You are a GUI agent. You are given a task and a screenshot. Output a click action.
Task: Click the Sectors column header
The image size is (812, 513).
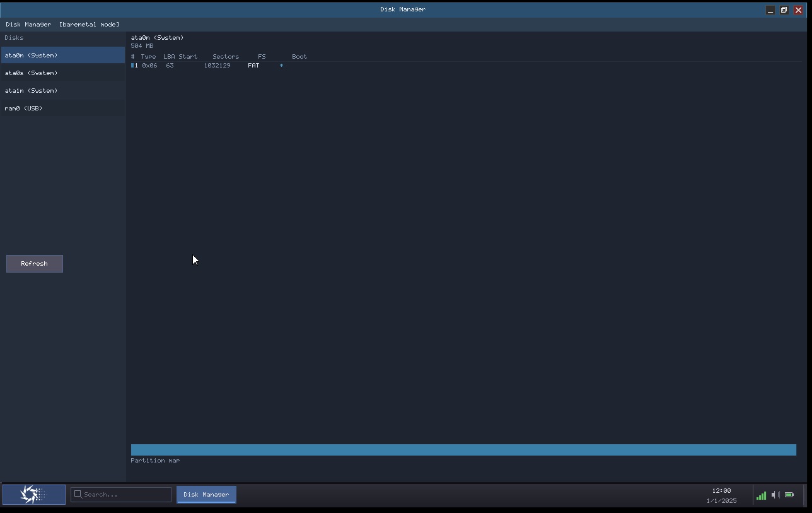click(x=226, y=57)
